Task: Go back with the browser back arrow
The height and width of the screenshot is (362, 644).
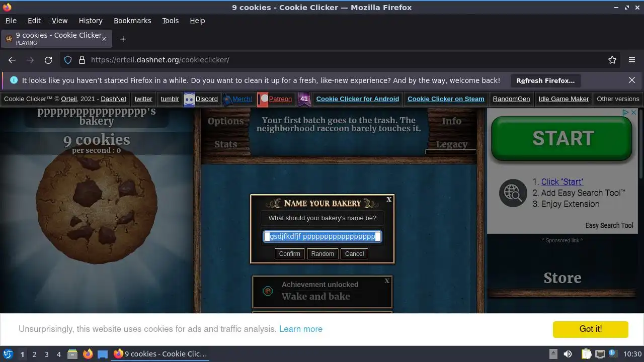Action: (x=12, y=60)
